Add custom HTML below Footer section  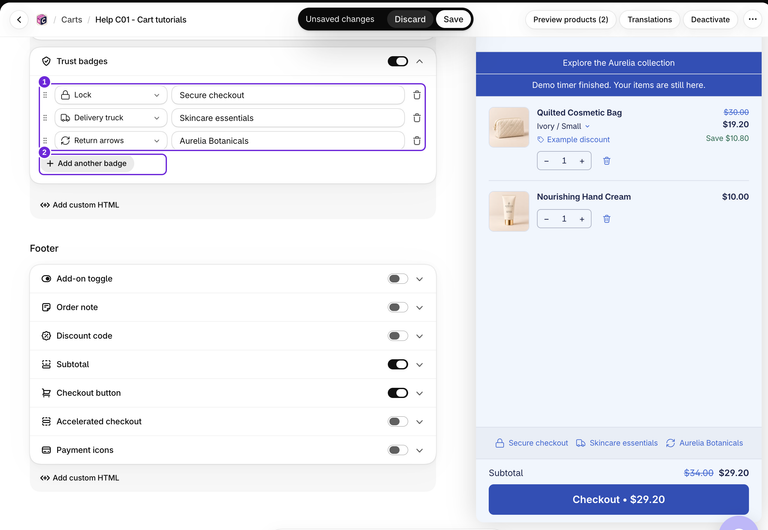coord(80,478)
